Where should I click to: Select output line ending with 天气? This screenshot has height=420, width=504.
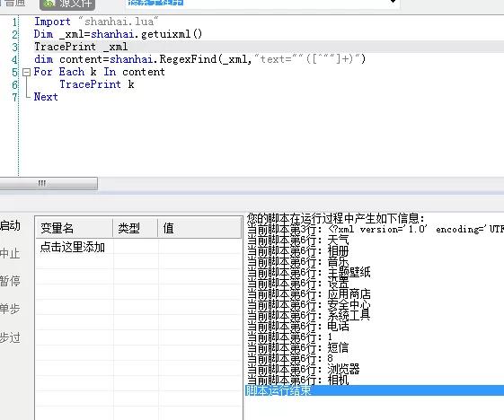[x=298, y=241]
